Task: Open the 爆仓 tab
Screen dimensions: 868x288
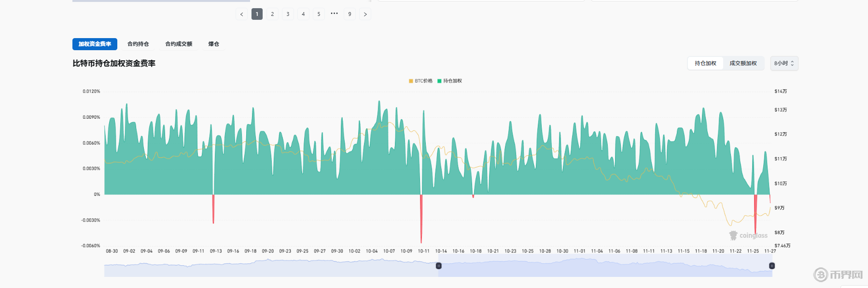Action: (x=213, y=44)
